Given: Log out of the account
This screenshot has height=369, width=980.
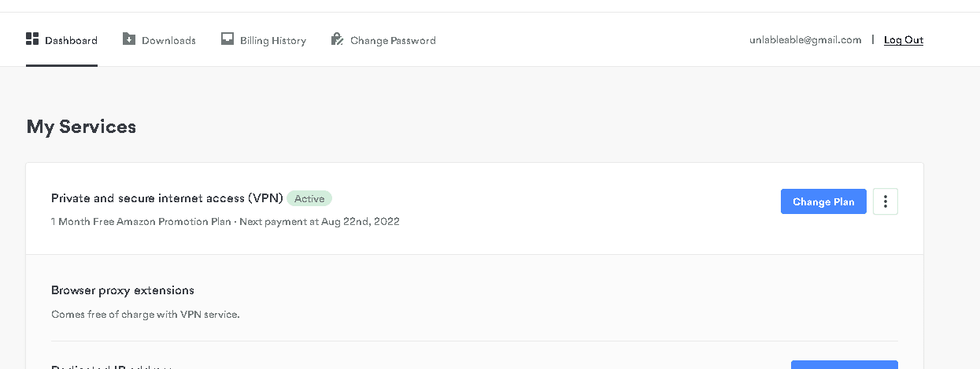Looking at the screenshot, I should [903, 40].
